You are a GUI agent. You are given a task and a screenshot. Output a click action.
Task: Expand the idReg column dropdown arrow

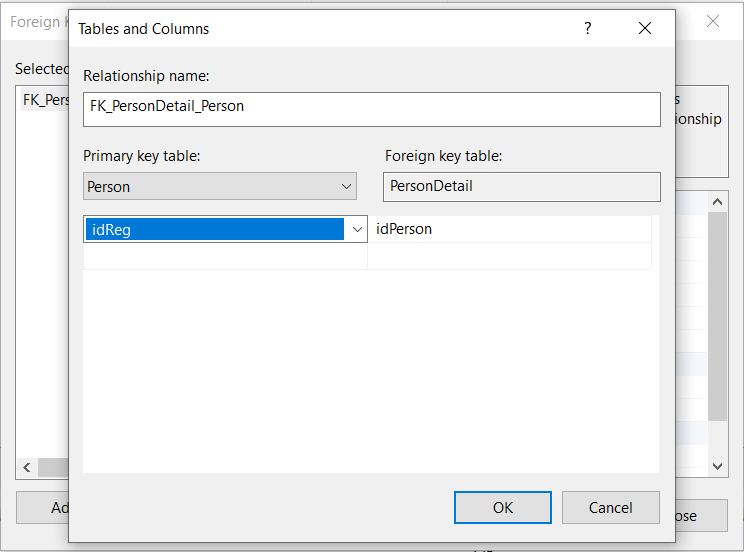tap(357, 229)
